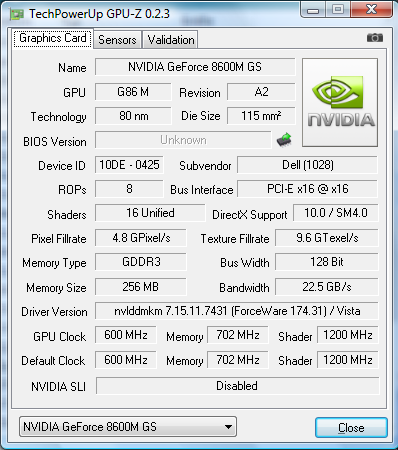Minimize the GPU-Z window
The image size is (398, 450).
pyautogui.click(x=312, y=9)
